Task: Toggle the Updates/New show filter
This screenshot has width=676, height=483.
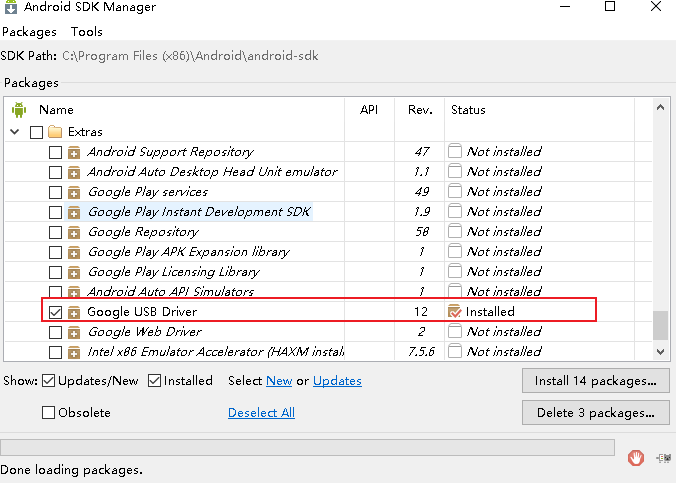Action: click(x=49, y=381)
